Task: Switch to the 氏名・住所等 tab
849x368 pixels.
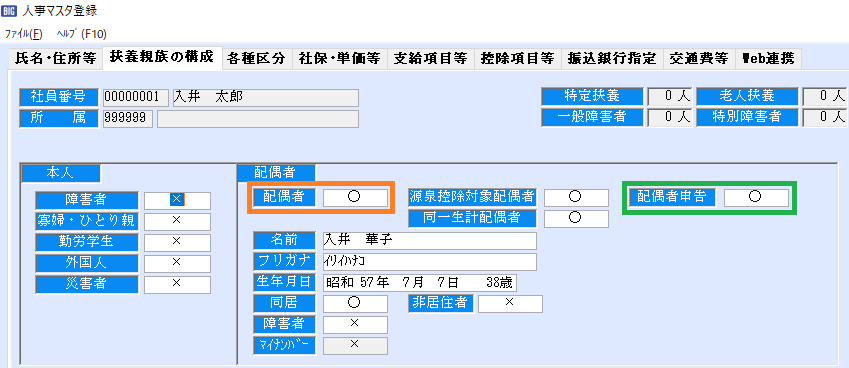Action: click(x=56, y=59)
